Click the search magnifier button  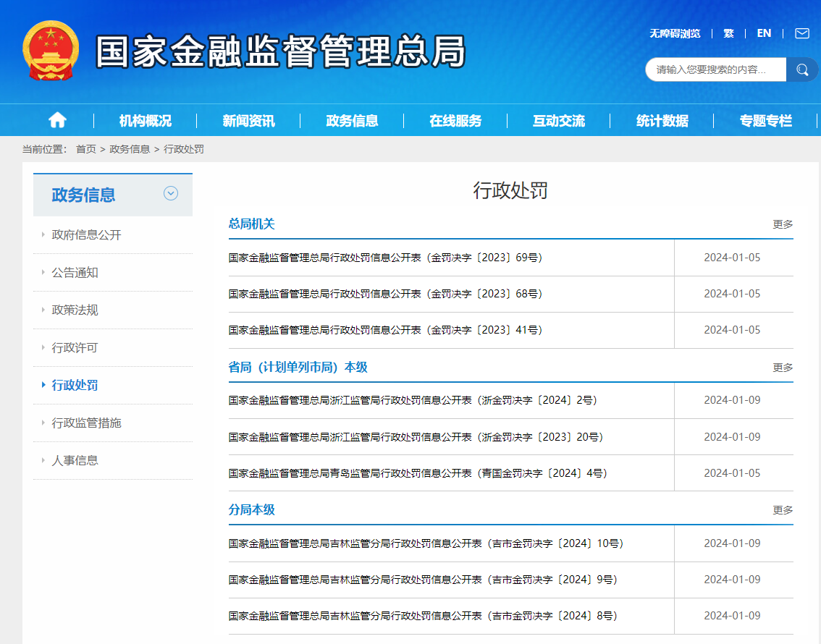point(802,69)
